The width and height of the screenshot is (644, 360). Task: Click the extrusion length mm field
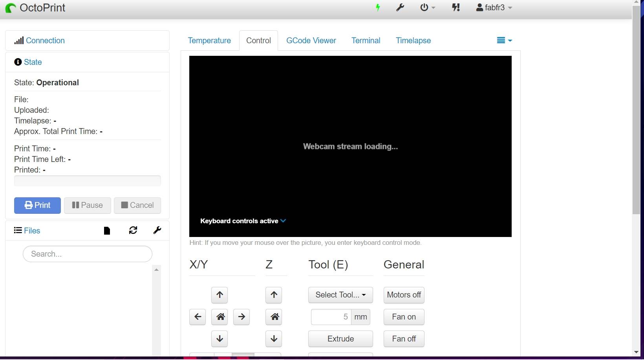331,317
